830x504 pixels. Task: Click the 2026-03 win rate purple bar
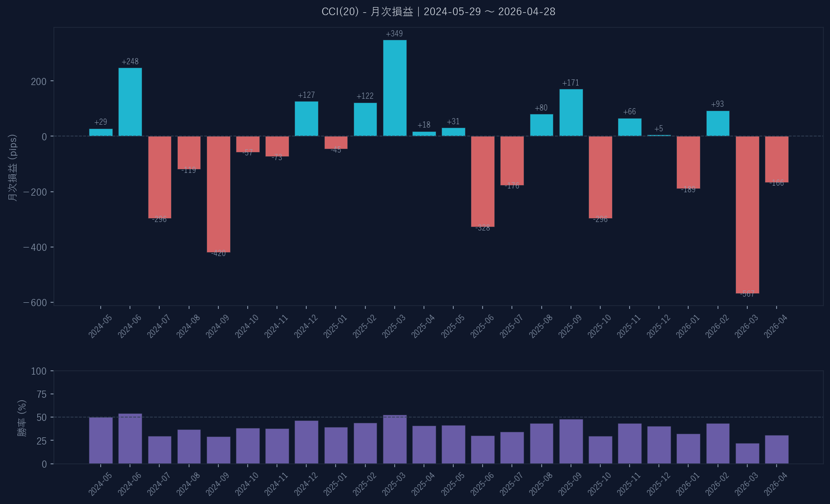(x=747, y=453)
